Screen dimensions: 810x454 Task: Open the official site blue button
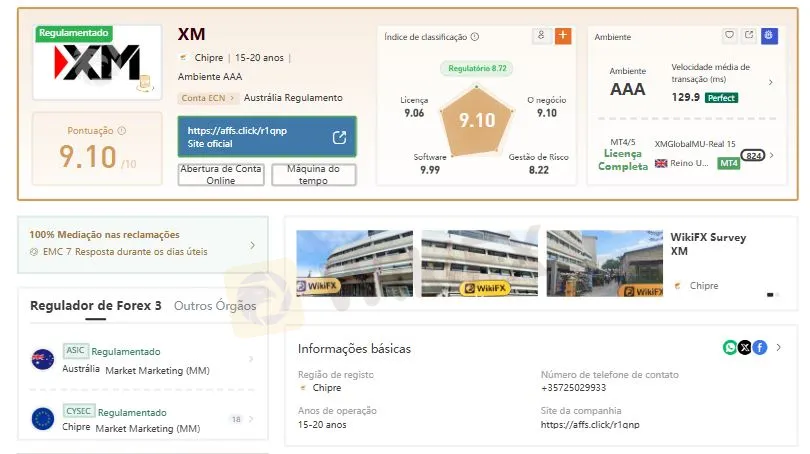266,137
